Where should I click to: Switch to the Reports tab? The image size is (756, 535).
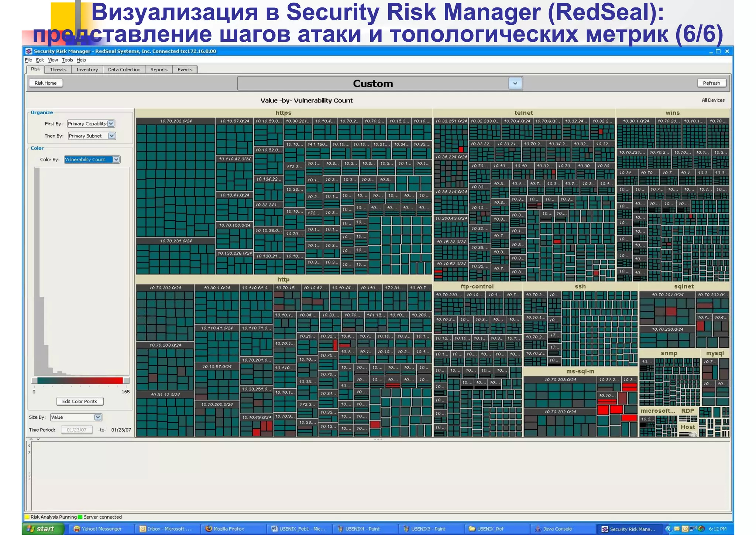159,69
